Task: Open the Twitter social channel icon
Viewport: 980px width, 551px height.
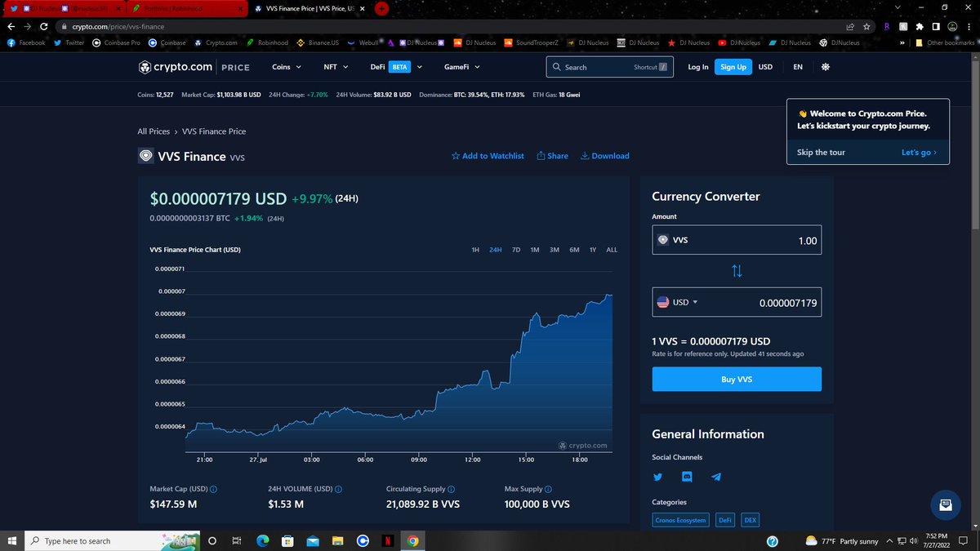Action: coord(658,477)
